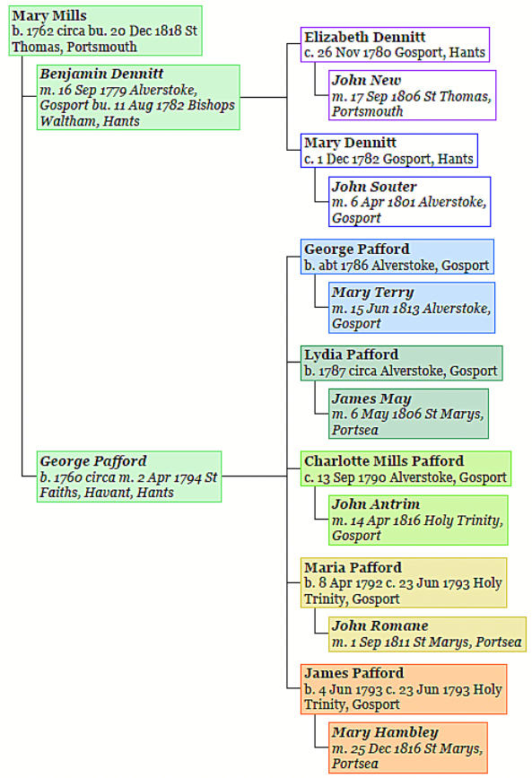Click the Mary Terry spouse box
The image size is (532, 778).
(412, 308)
